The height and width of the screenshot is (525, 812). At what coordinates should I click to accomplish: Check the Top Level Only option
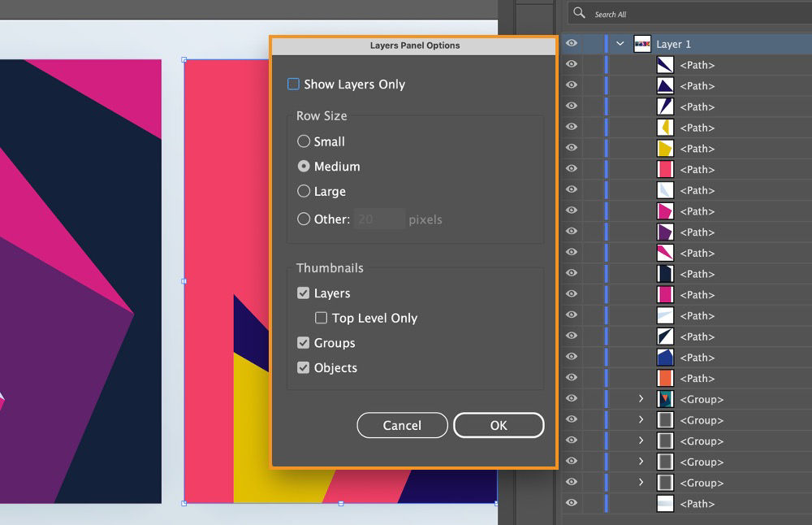[321, 318]
